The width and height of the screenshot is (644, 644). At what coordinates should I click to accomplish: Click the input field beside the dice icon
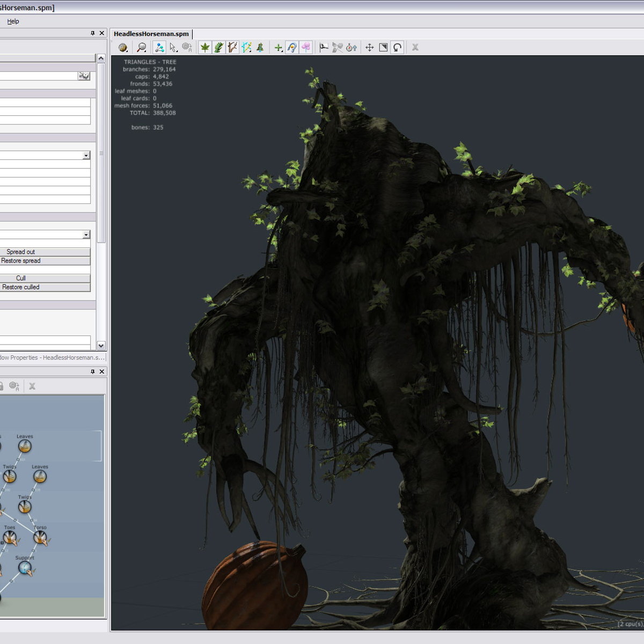point(39,76)
